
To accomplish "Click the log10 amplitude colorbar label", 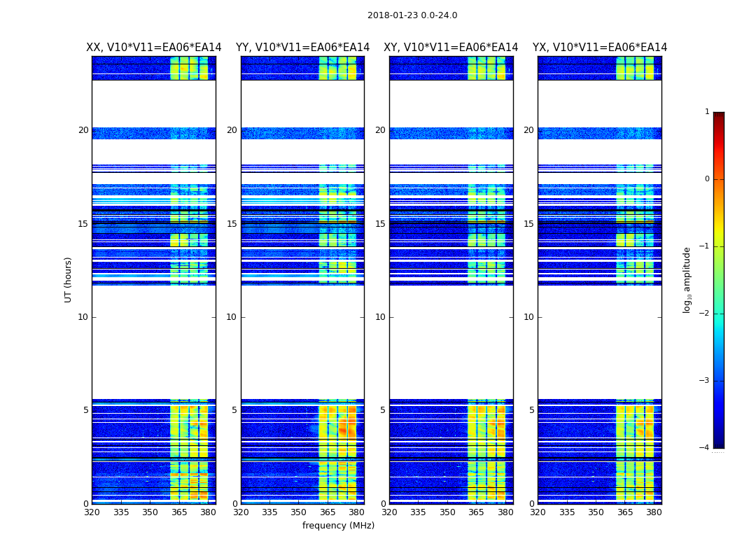I will (x=687, y=279).
